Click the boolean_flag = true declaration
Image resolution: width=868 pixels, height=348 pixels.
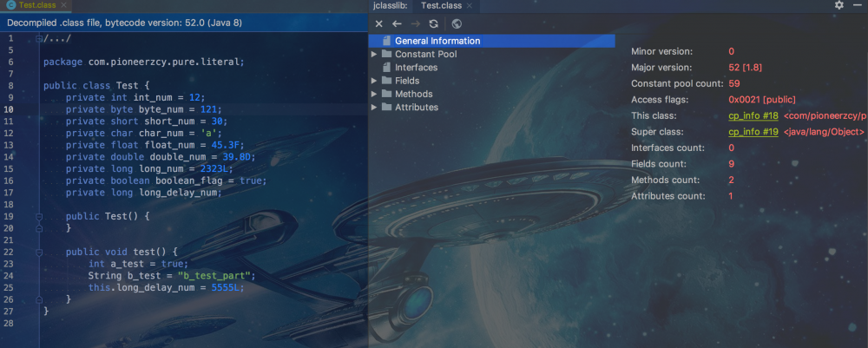(x=166, y=181)
